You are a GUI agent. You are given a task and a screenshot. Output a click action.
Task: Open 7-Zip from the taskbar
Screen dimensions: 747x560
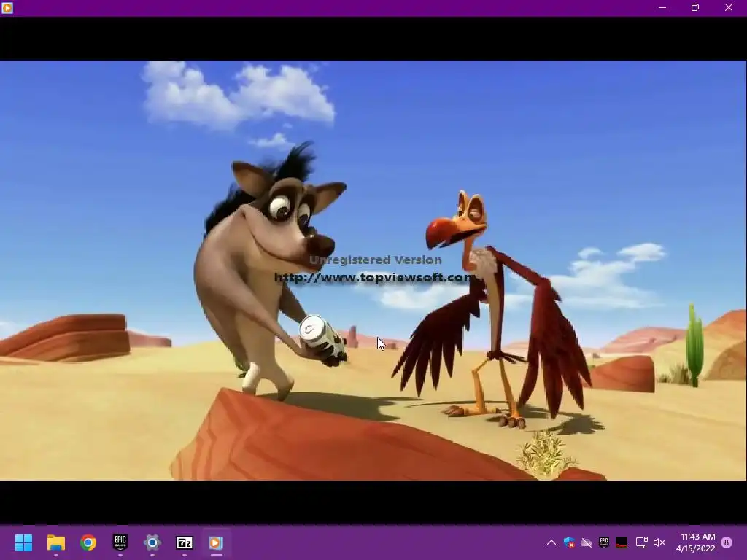pyautogui.click(x=185, y=542)
